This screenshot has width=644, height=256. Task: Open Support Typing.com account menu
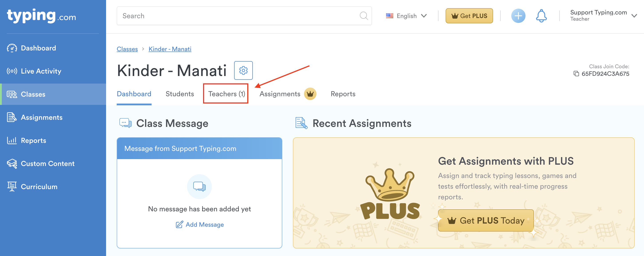coord(603,16)
